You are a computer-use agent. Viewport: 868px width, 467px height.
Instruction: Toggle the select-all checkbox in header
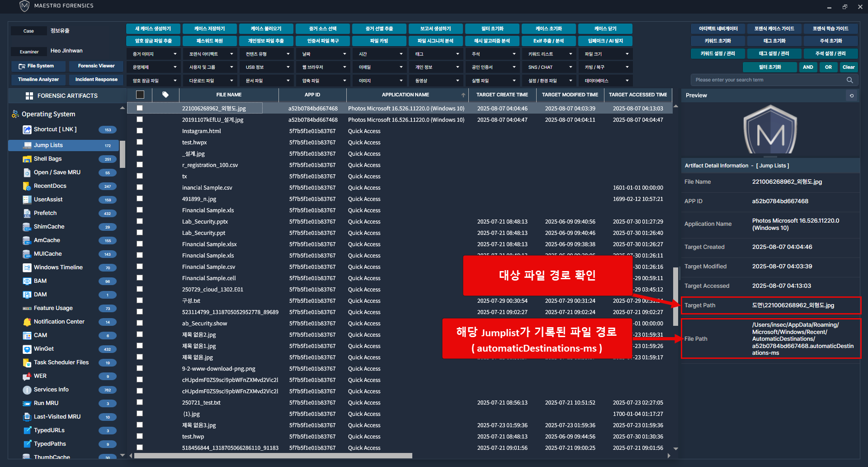point(140,95)
